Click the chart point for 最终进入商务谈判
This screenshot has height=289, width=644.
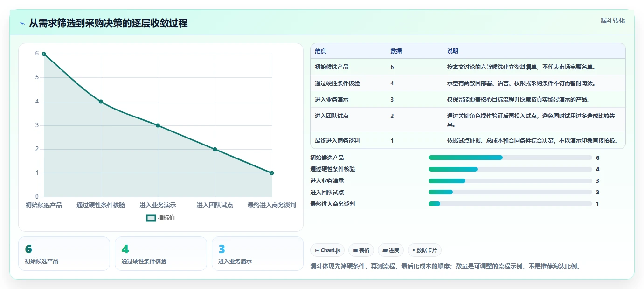tap(272, 173)
